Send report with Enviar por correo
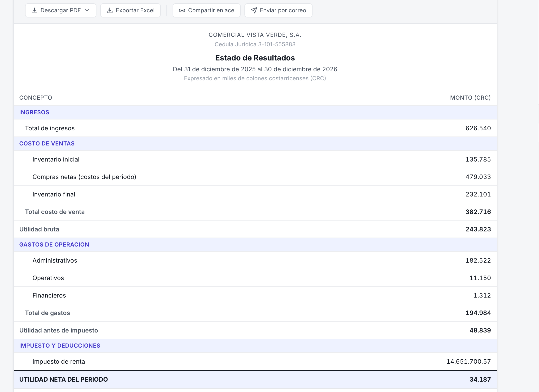Viewport: 539px width, 392px height. pos(278,10)
